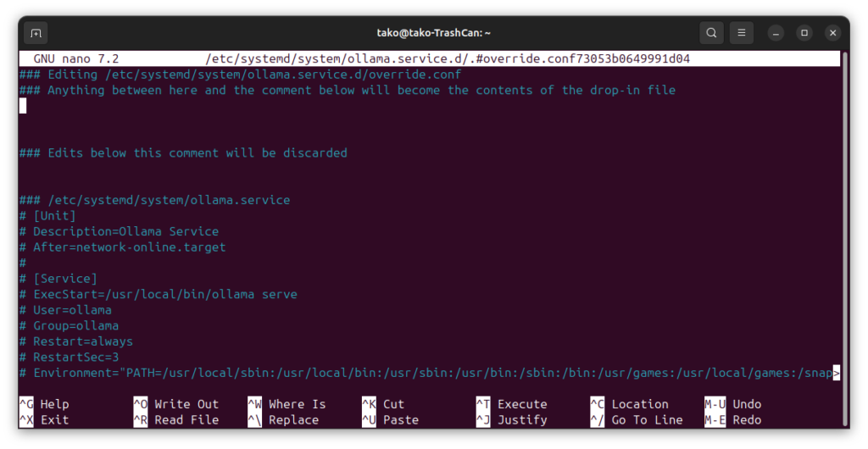Maximize the terminal window
Screen dimensions: 868x449
click(x=804, y=33)
